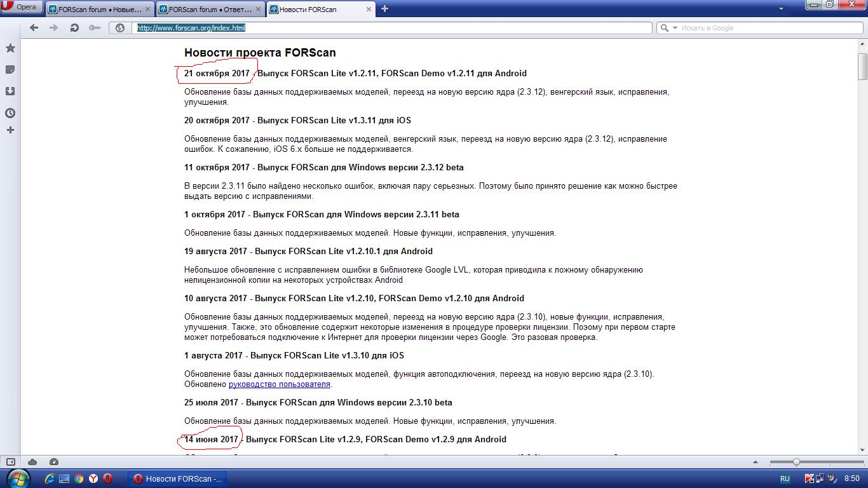This screenshot has height=488, width=868.
Task: Open the Notes panel in sidebar
Action: [x=10, y=70]
